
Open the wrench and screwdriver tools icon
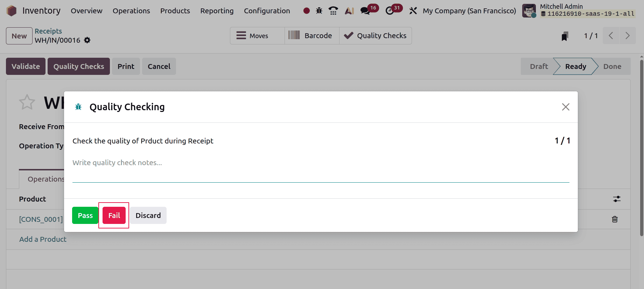coord(413,11)
